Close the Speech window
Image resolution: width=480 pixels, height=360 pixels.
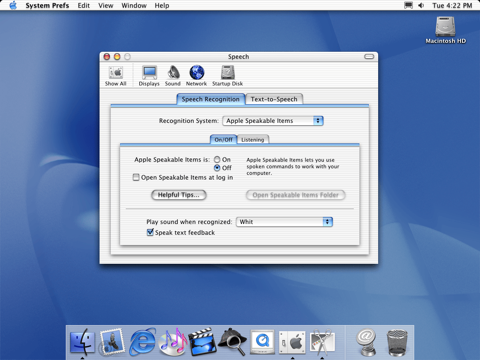click(107, 57)
